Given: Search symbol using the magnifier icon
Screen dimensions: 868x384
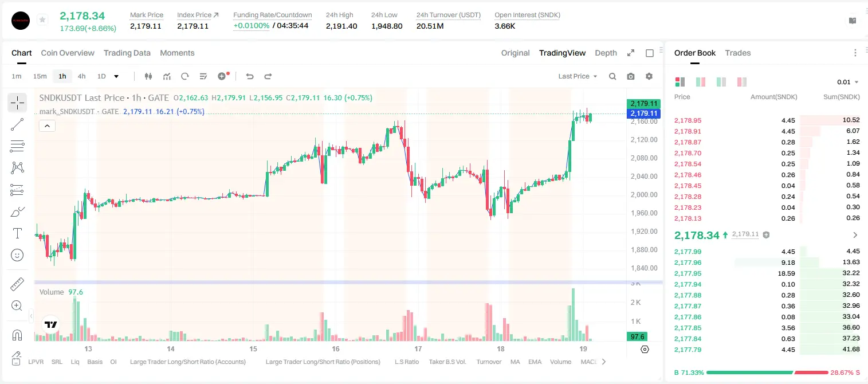Looking at the screenshot, I should click(612, 76).
